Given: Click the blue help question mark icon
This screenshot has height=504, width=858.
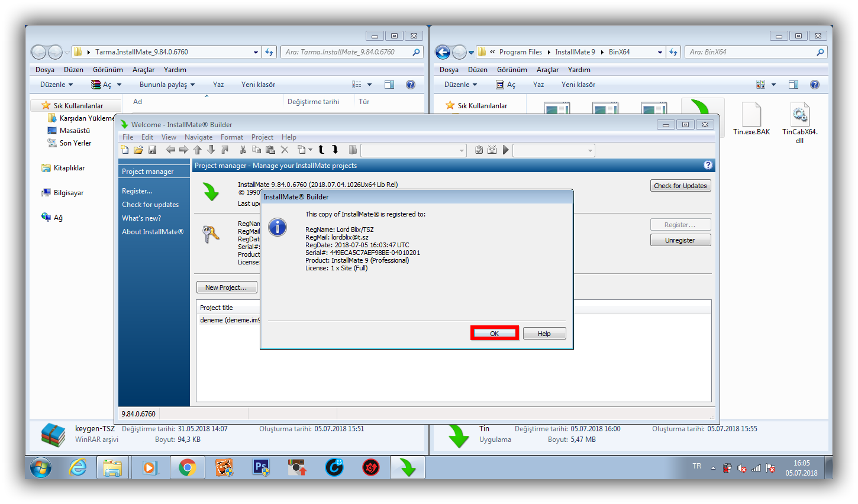Looking at the screenshot, I should [x=708, y=165].
